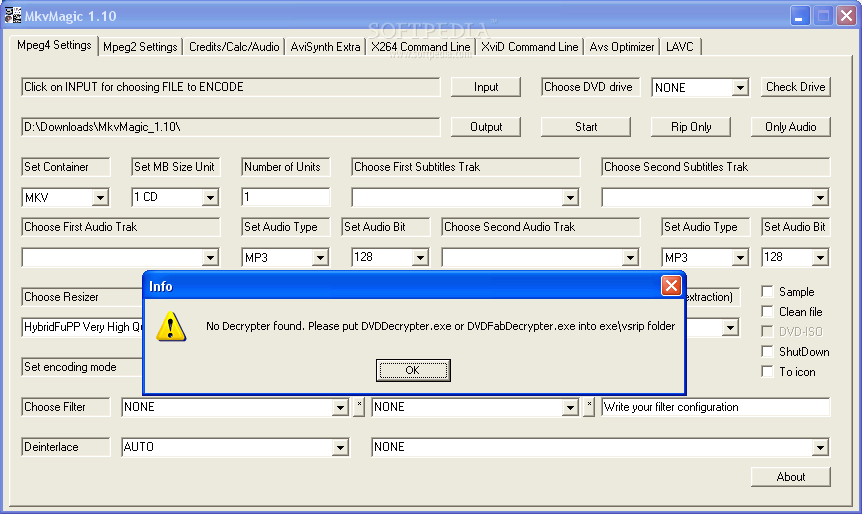Click the 'Choose DVD drive' label
Screen dimensions: 862x514
(588, 87)
